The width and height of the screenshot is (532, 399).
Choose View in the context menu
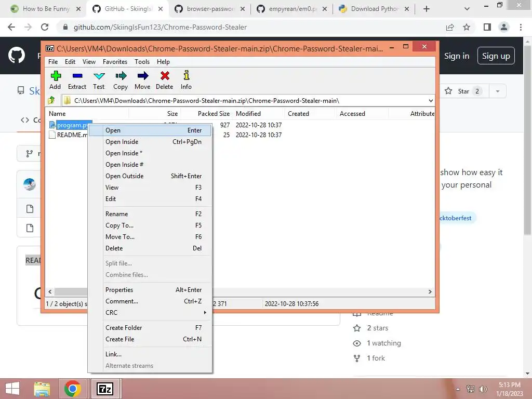150,187
